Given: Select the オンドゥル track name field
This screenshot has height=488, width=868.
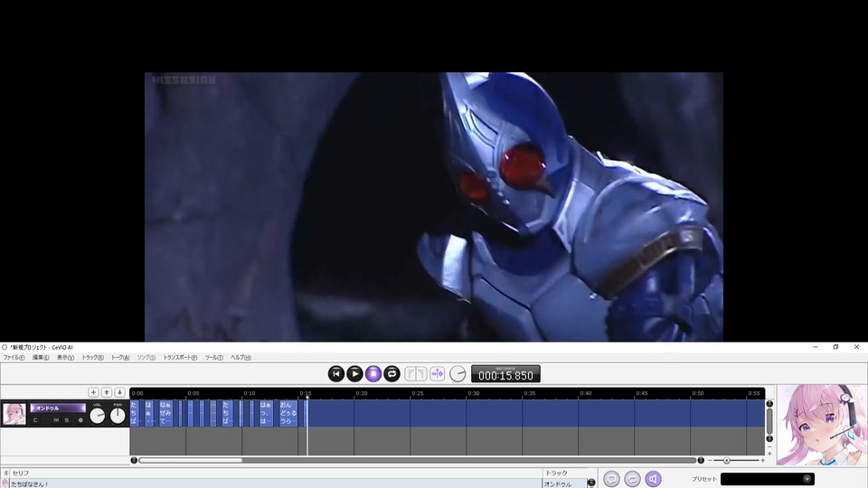Looking at the screenshot, I should coord(58,408).
